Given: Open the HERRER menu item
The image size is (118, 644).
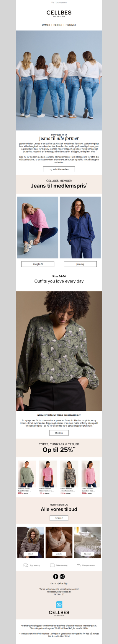Looking at the screenshot, I should pyautogui.click(x=58, y=25).
